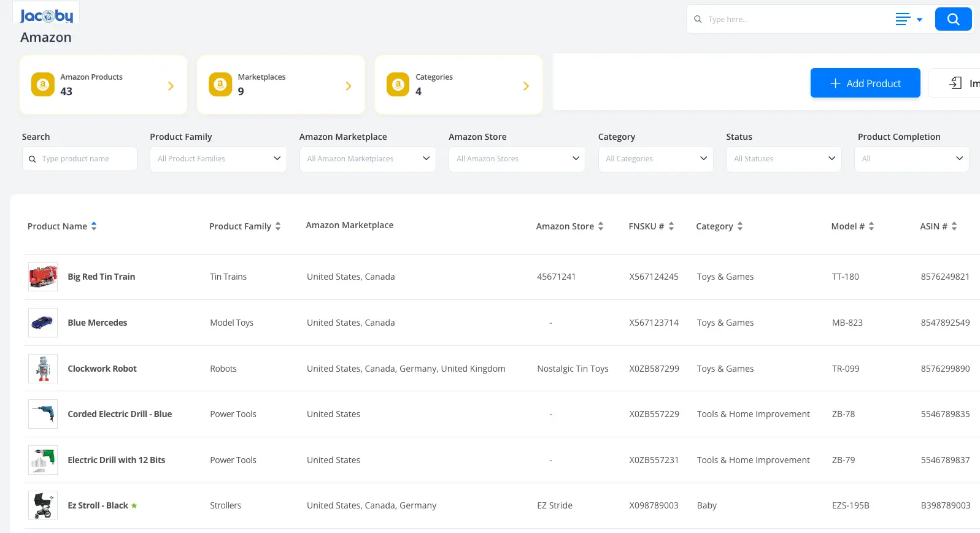The height and width of the screenshot is (533, 980).
Task: Sort by Model # column arrows
Action: [x=871, y=226]
